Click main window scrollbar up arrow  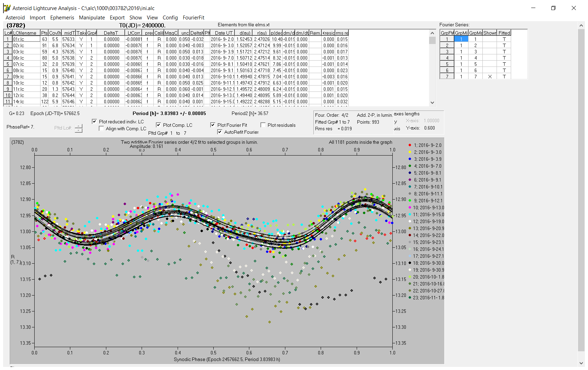click(x=581, y=25)
